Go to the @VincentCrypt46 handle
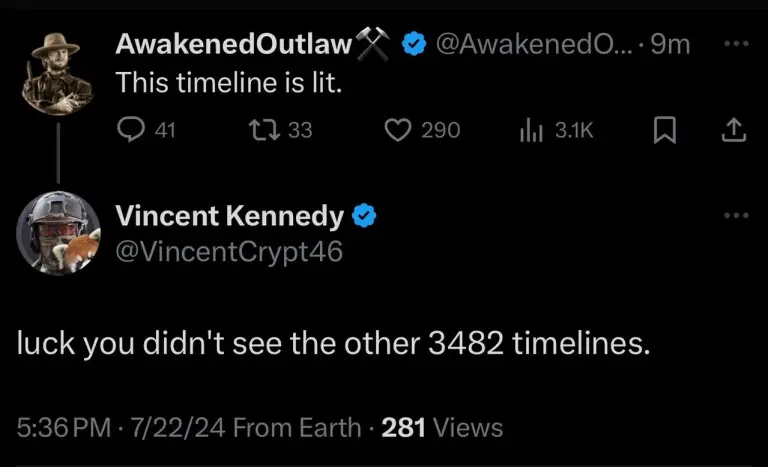This screenshot has width=768, height=467. click(229, 252)
